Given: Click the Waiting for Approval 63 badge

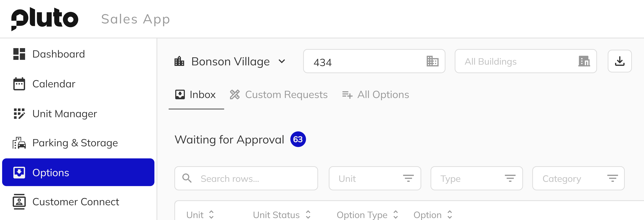Looking at the screenshot, I should coord(298,139).
